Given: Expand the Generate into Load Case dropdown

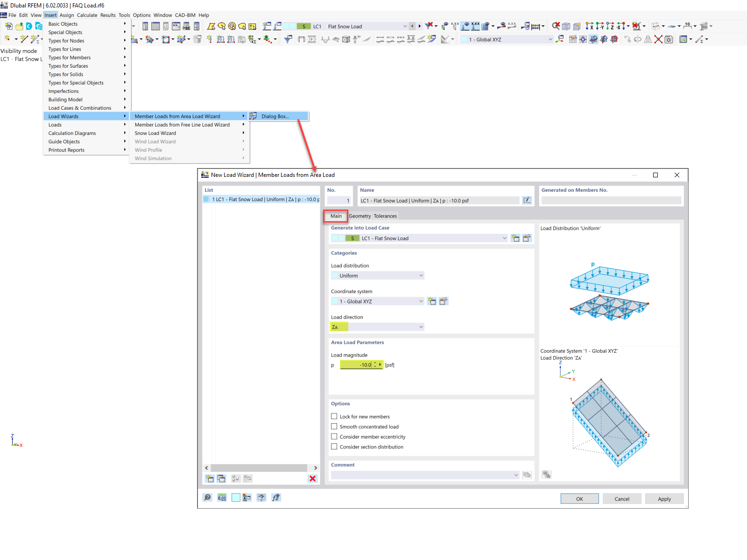Looking at the screenshot, I should pos(504,238).
